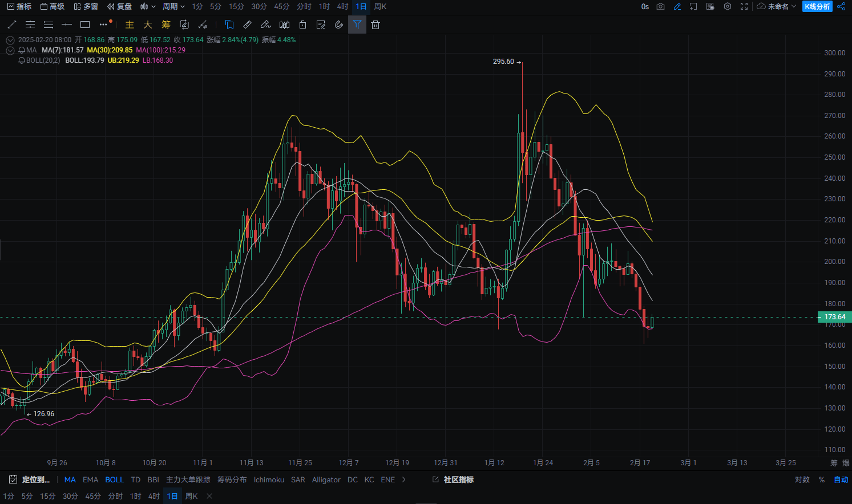Open the ruler measurement tool
852x504 pixels.
coord(247,25)
